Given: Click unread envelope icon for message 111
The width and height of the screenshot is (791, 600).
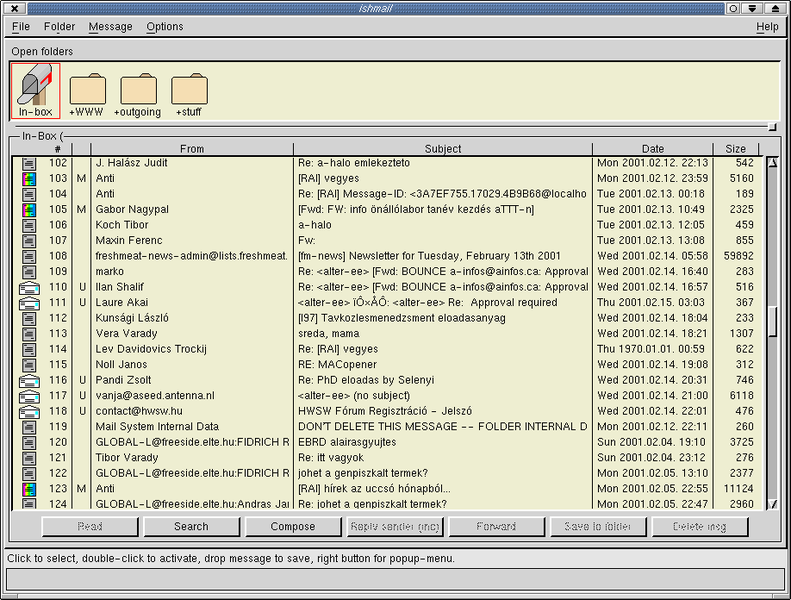Looking at the screenshot, I should coord(29,303).
